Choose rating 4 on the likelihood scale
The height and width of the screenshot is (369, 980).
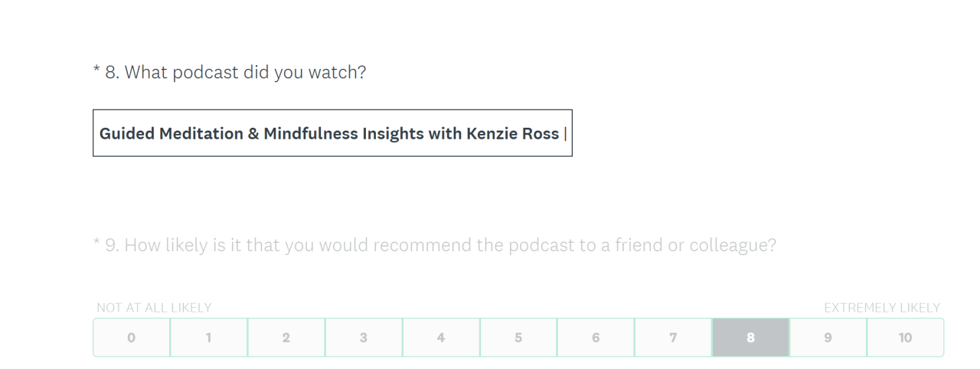[x=441, y=338]
